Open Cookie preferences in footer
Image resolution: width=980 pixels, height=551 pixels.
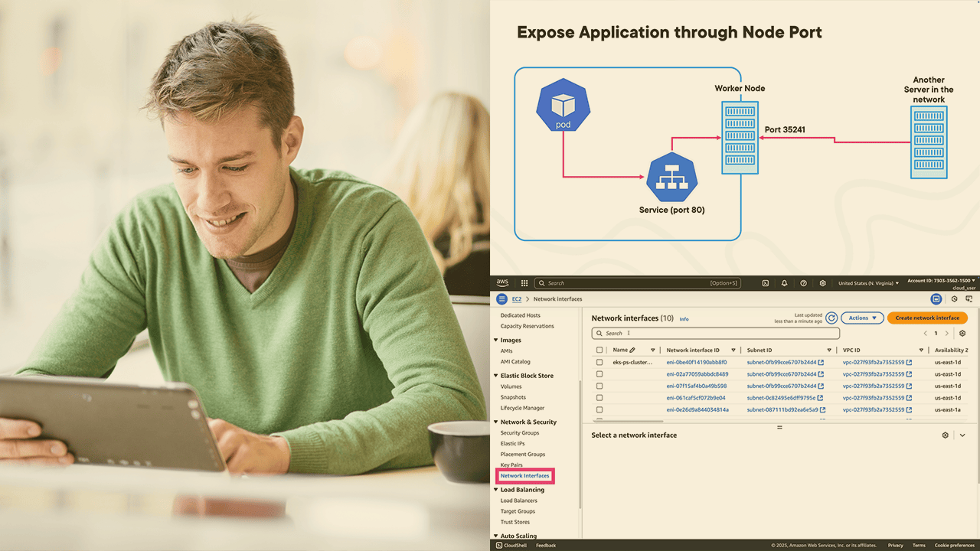tap(955, 546)
